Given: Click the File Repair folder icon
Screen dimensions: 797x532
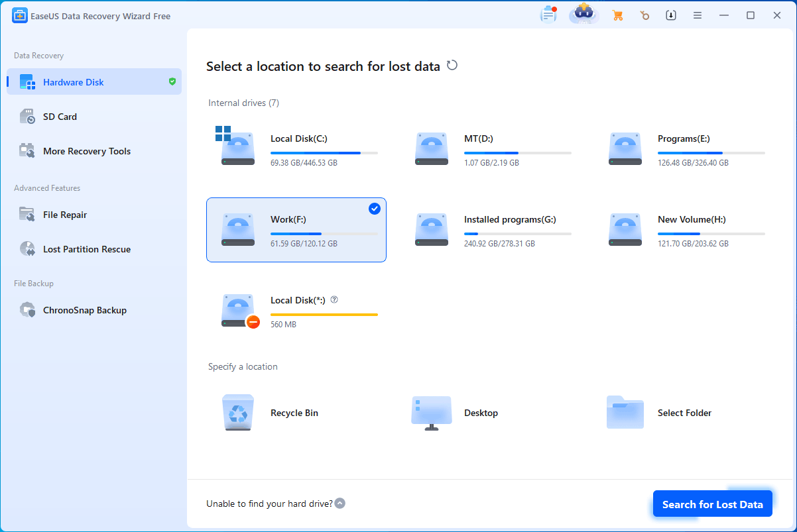Looking at the screenshot, I should 27,215.
